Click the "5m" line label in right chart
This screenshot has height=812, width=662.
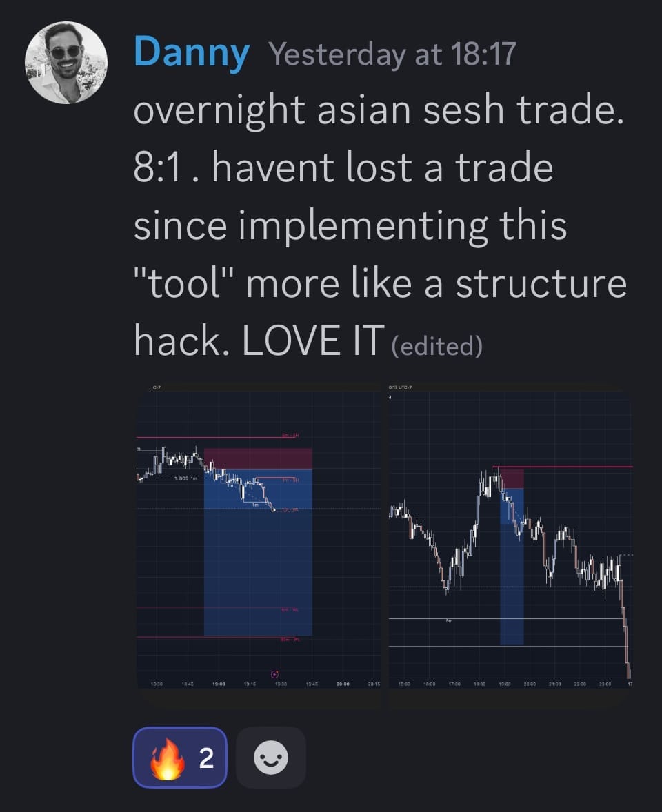coord(449,622)
